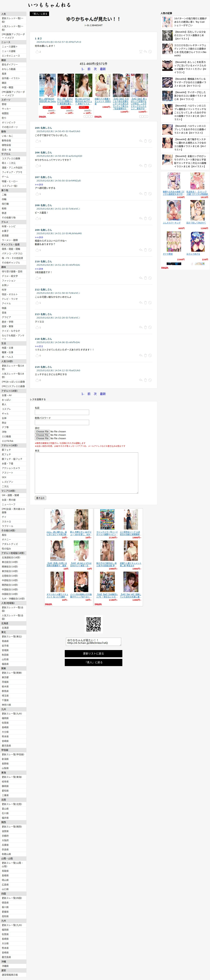Follow >>204 anchor in post 210
The height and width of the screenshot is (980, 210).
click(x=39, y=269)
